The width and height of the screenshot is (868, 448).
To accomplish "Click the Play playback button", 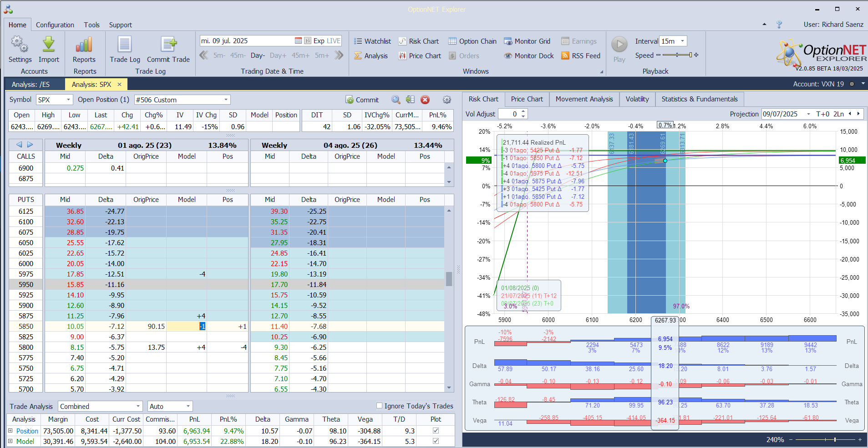I will click(619, 45).
